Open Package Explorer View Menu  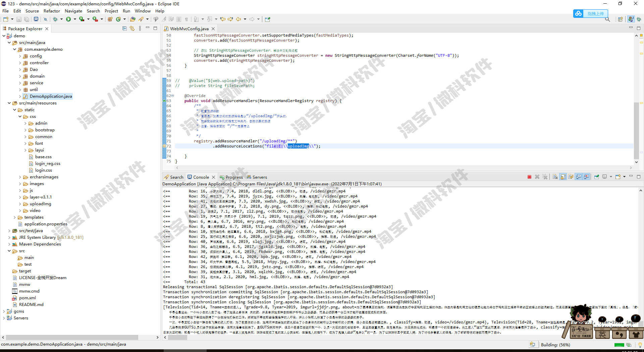coord(140,29)
